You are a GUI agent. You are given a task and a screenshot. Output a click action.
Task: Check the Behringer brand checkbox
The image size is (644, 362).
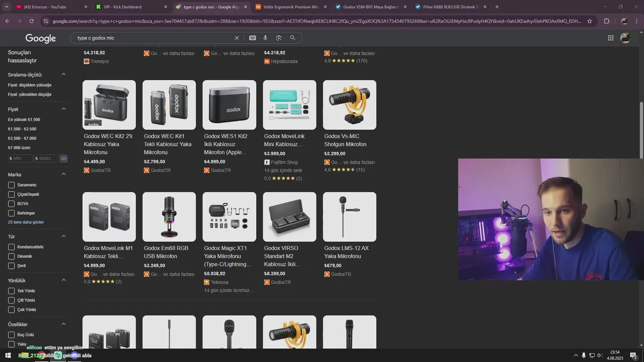(11, 213)
